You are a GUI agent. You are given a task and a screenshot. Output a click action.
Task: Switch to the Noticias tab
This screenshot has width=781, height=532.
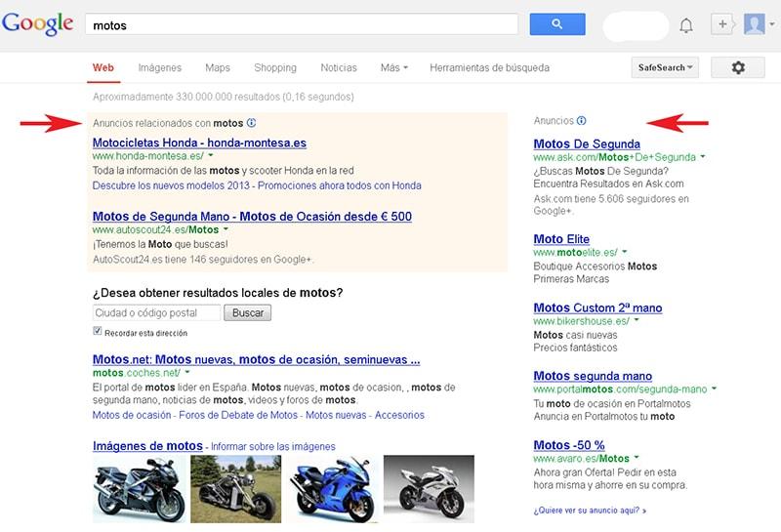(339, 67)
